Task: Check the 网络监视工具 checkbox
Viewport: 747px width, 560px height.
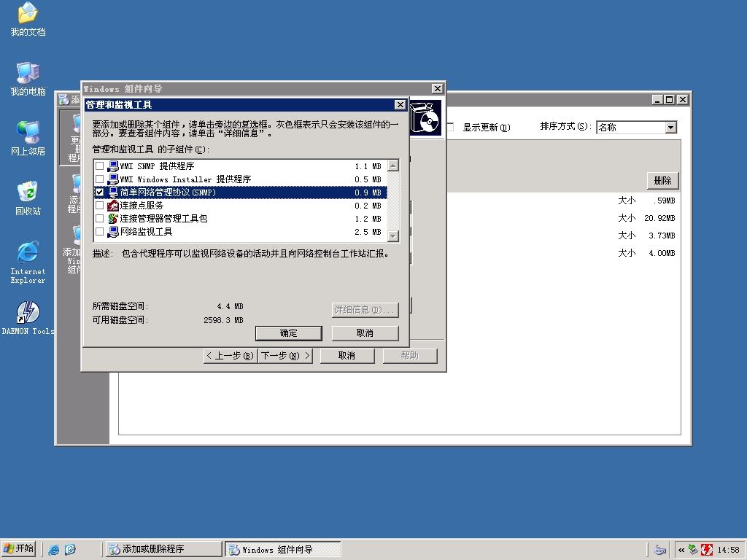Action: tap(99, 232)
